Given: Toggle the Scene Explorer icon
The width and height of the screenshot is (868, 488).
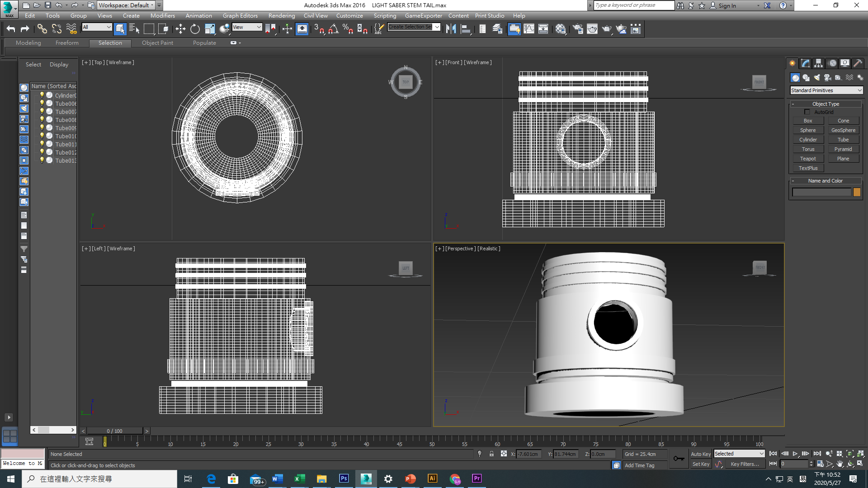Looking at the screenshot, I should pos(482,29).
